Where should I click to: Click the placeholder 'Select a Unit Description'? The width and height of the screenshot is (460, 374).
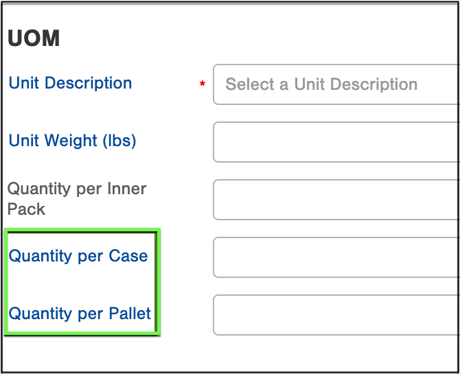point(321,84)
